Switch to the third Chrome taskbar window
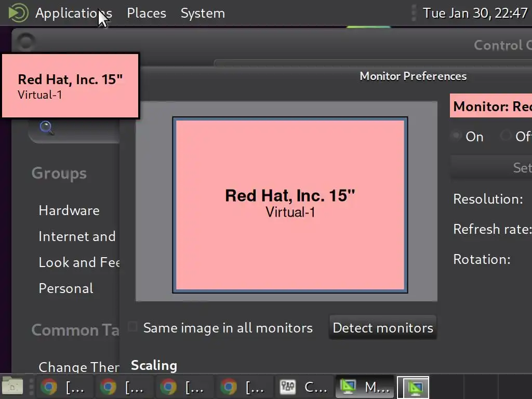Screen dimensions: 532x399 coord(183,387)
